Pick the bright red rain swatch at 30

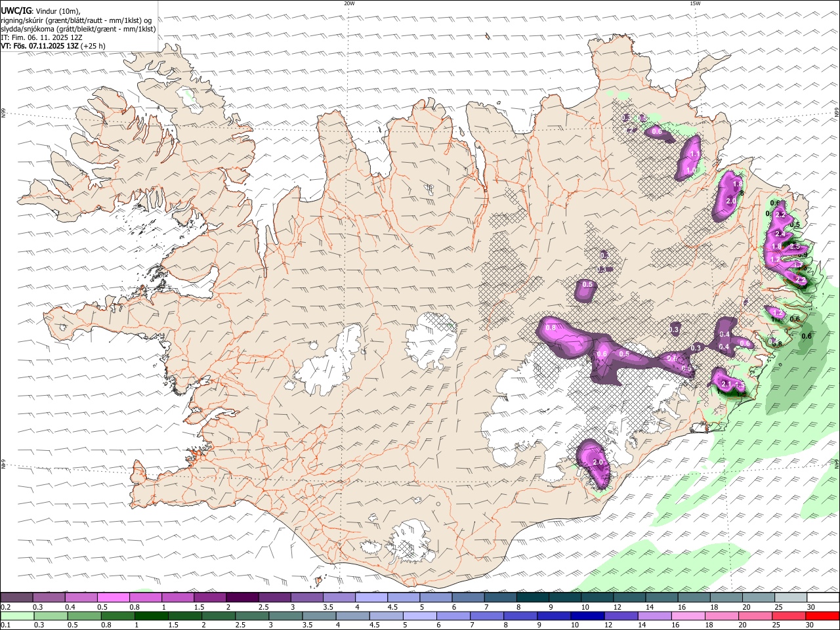(x=822, y=616)
